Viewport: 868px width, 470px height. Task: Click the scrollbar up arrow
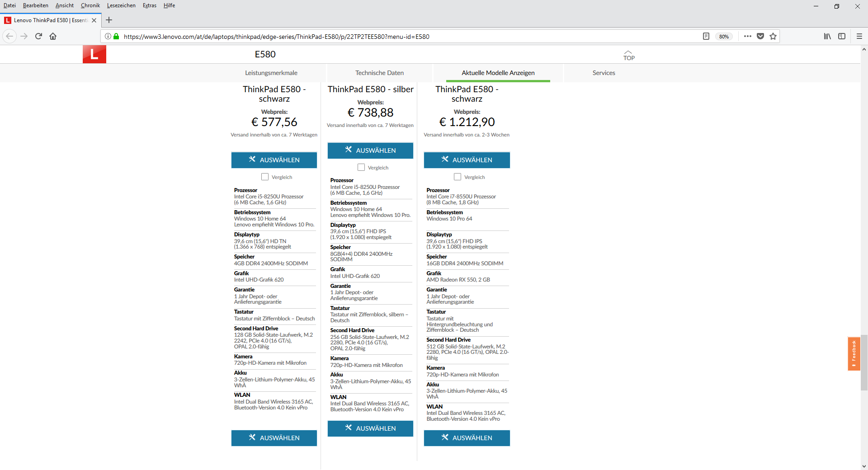point(864,49)
